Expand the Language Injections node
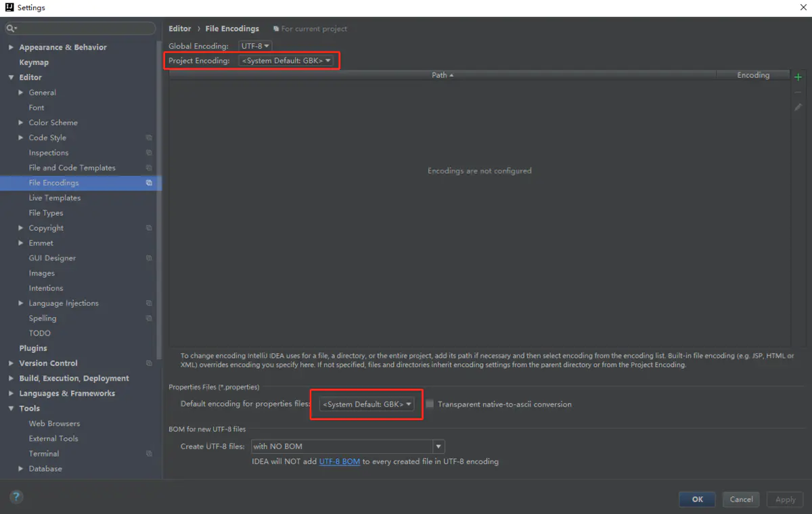Image resolution: width=812 pixels, height=514 pixels. coord(21,303)
